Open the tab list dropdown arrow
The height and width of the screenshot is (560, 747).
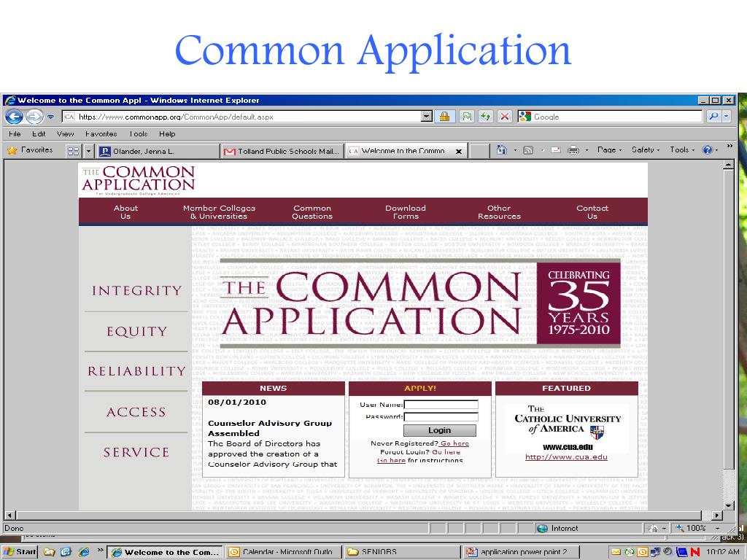pyautogui.click(x=88, y=151)
